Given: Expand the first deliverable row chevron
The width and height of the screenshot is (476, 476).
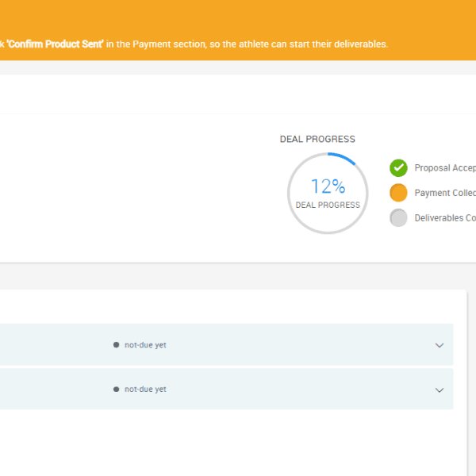Looking at the screenshot, I should 440,346.
